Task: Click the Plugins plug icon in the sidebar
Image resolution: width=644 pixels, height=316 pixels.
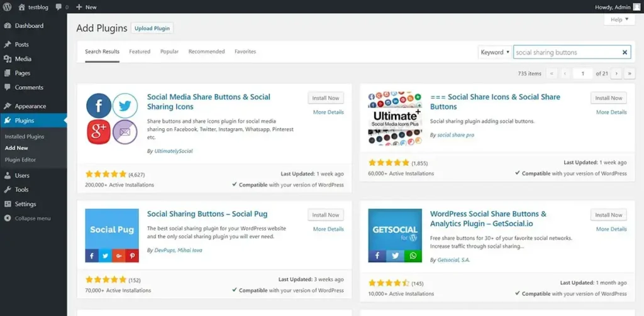Action: point(8,121)
